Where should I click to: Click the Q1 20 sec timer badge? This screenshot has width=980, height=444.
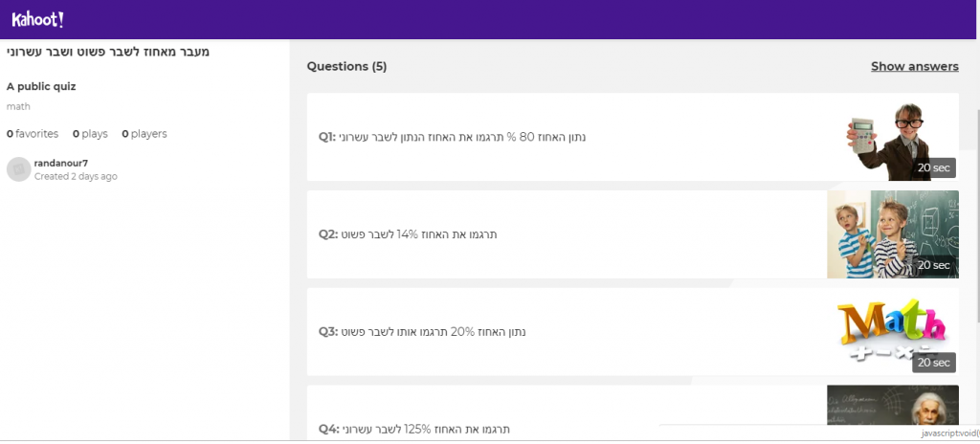[x=933, y=167]
